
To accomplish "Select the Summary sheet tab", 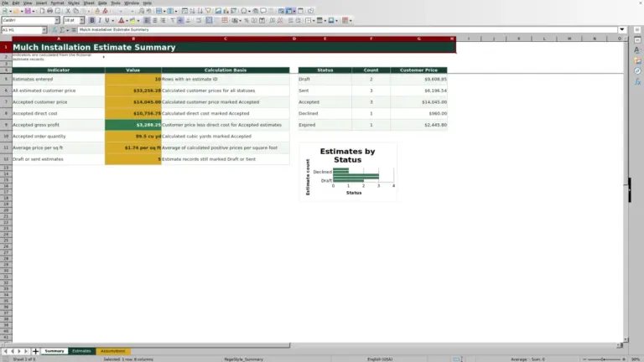I will tap(55, 351).
